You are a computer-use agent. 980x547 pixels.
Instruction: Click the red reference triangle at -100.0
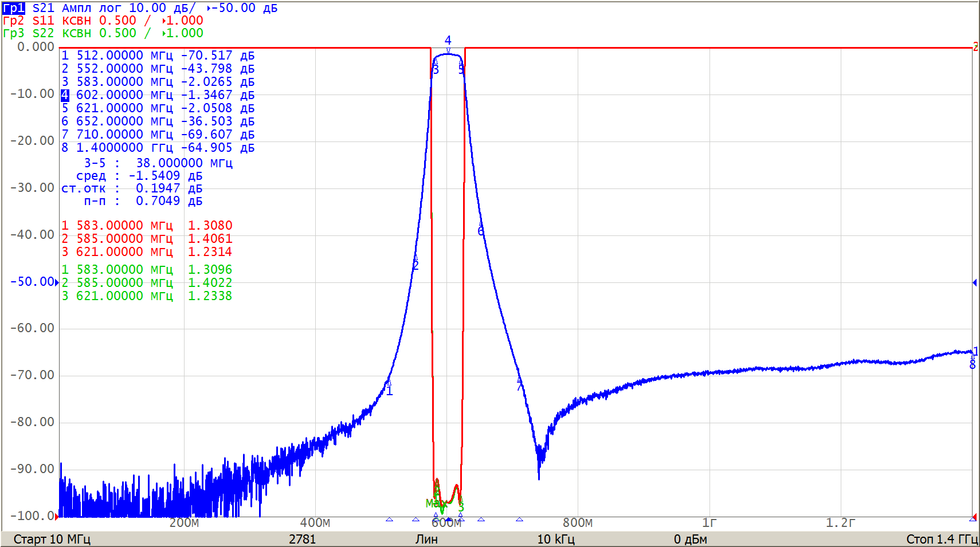tap(57, 516)
